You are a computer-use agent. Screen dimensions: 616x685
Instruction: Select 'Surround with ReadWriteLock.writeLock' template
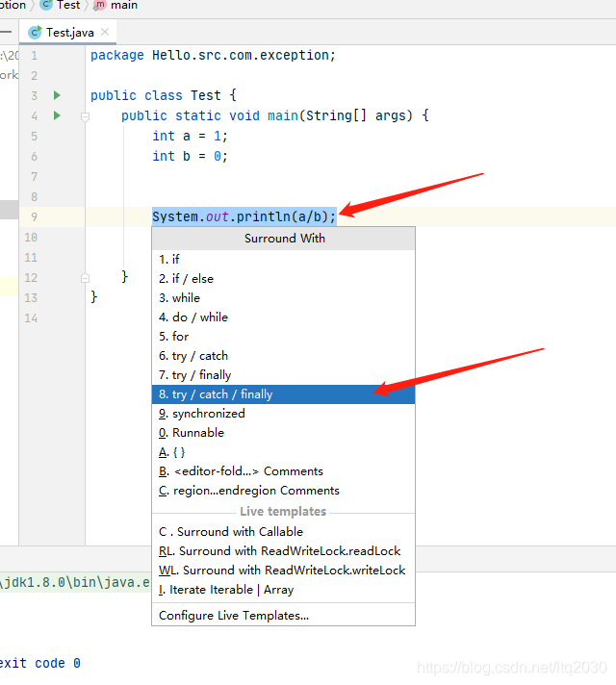coord(283,571)
